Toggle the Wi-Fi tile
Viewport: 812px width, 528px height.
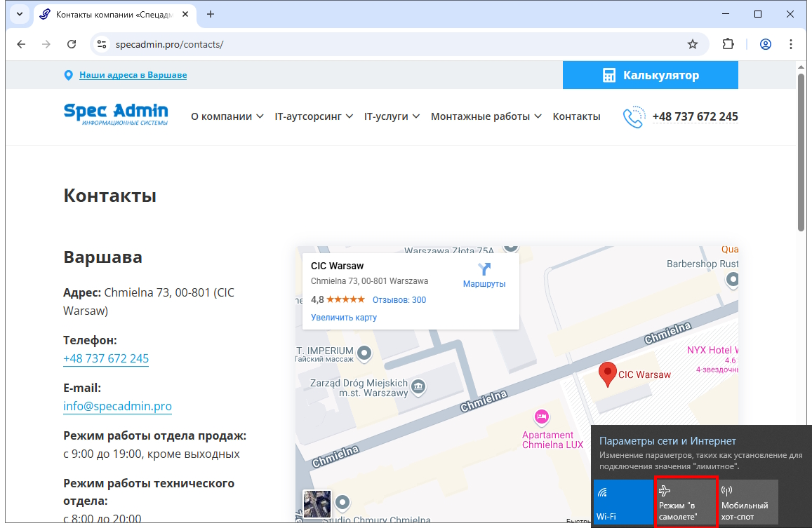(623, 502)
